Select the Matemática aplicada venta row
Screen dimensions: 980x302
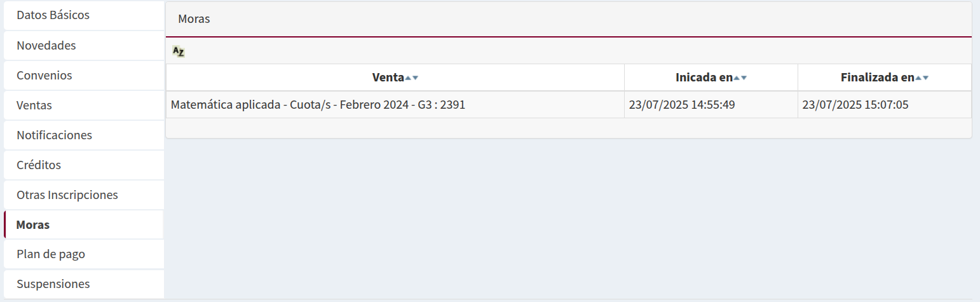click(x=318, y=105)
